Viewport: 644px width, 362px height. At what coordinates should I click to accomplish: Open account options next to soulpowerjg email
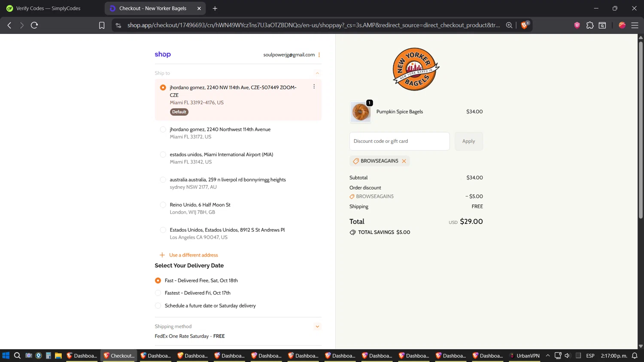tap(319, 54)
